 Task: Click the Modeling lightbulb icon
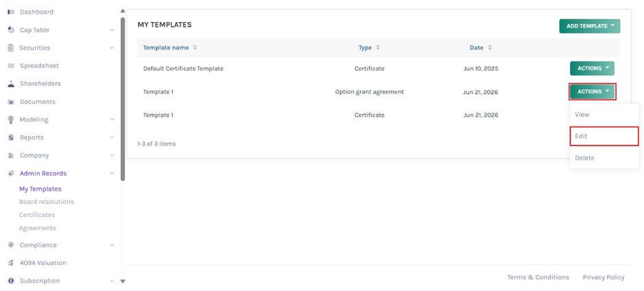pyautogui.click(x=11, y=119)
